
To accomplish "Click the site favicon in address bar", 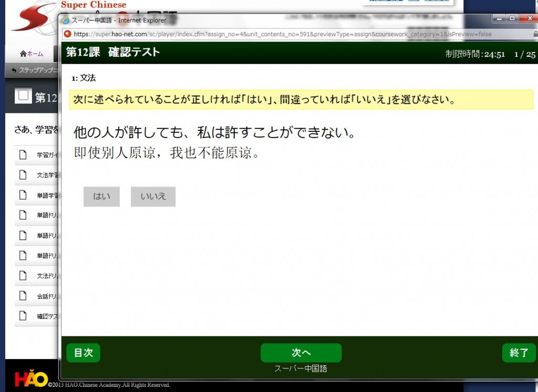I will (67, 34).
